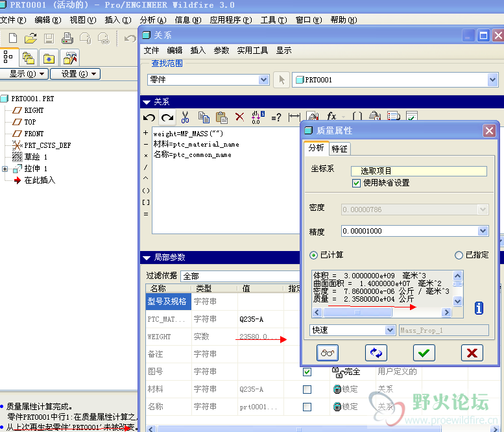Open the connections tab with hammer icon
504x432 pixels.
(x=70, y=58)
